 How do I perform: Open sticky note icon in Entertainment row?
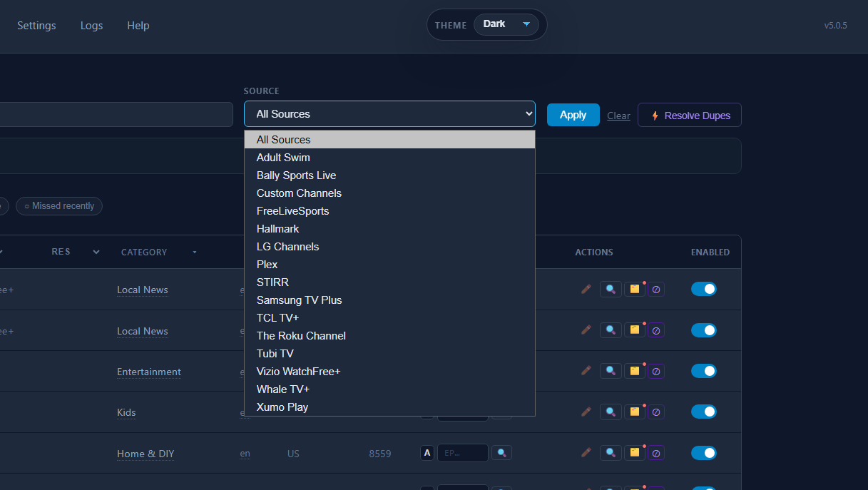634,371
